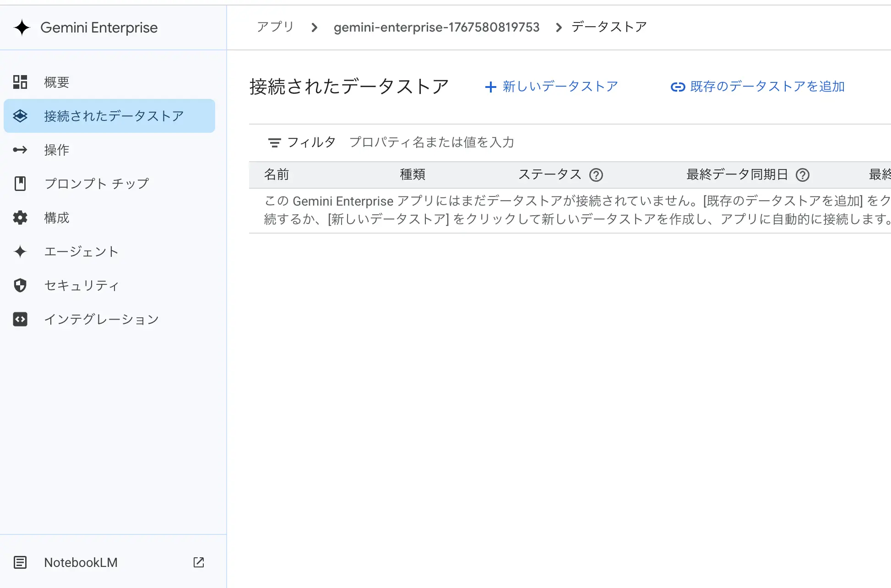Click the 名前 column header
The width and height of the screenshot is (891, 588).
click(x=277, y=174)
